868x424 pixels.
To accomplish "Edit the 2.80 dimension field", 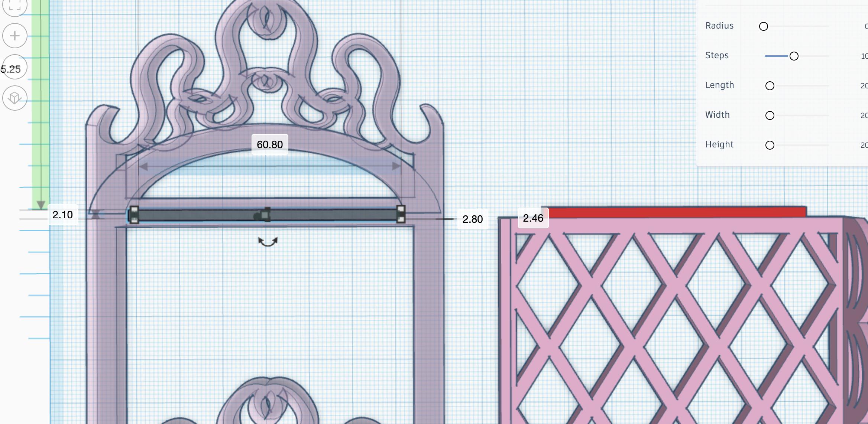I will tap(472, 219).
